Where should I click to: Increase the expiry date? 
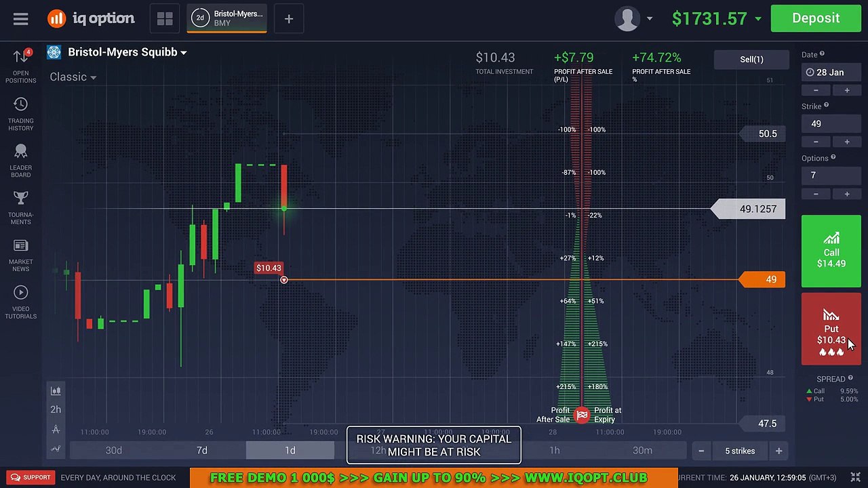[846, 90]
